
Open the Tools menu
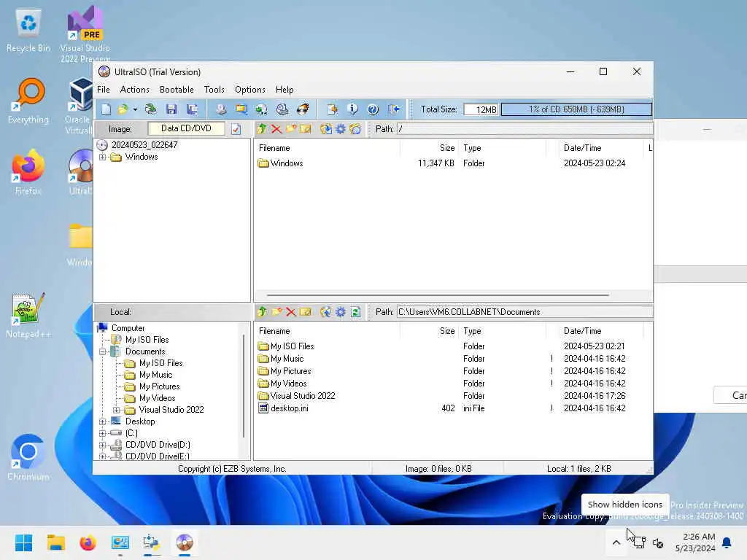click(214, 90)
